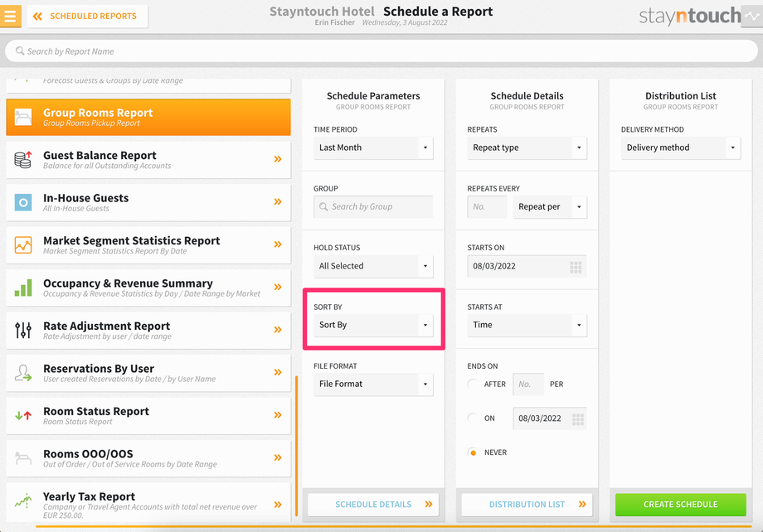763x532 pixels.
Task: Click the DISTRIBUTION LIST button
Action: (527, 505)
